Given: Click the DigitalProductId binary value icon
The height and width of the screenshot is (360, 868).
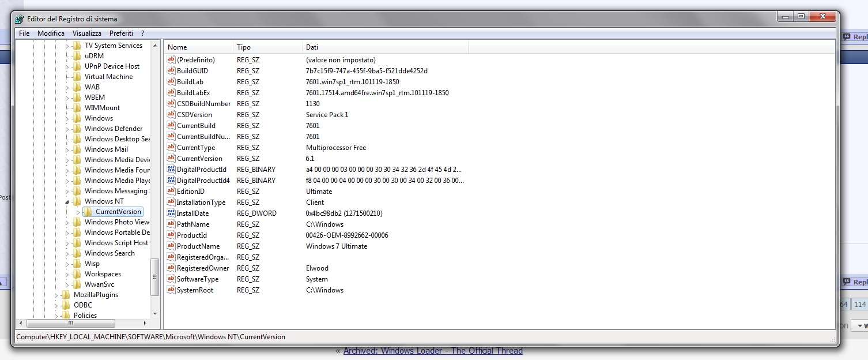Looking at the screenshot, I should pyautogui.click(x=171, y=169).
